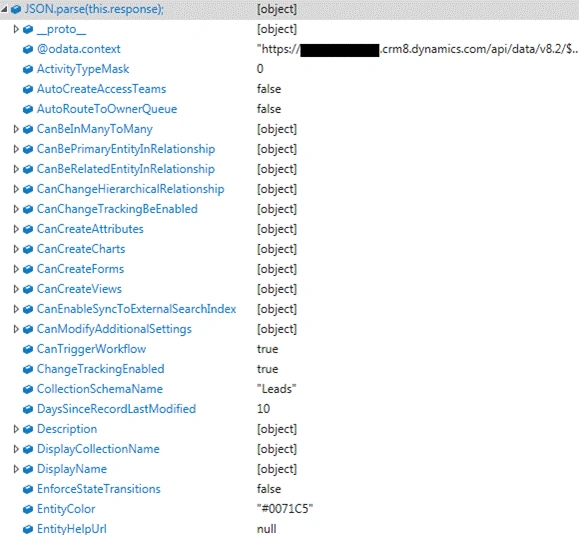Screen dimensions: 579x535
Task: Click the cube icon beside EntityHelpUrl
Action: click(x=28, y=529)
